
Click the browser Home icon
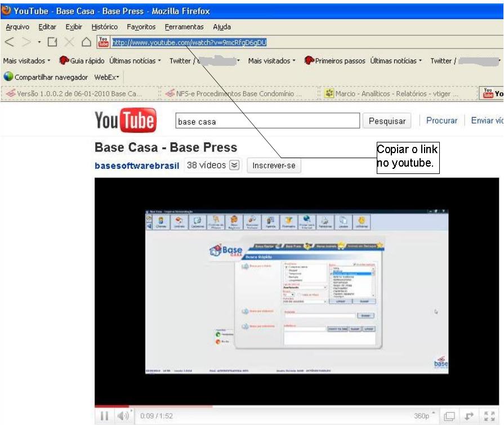coord(86,42)
